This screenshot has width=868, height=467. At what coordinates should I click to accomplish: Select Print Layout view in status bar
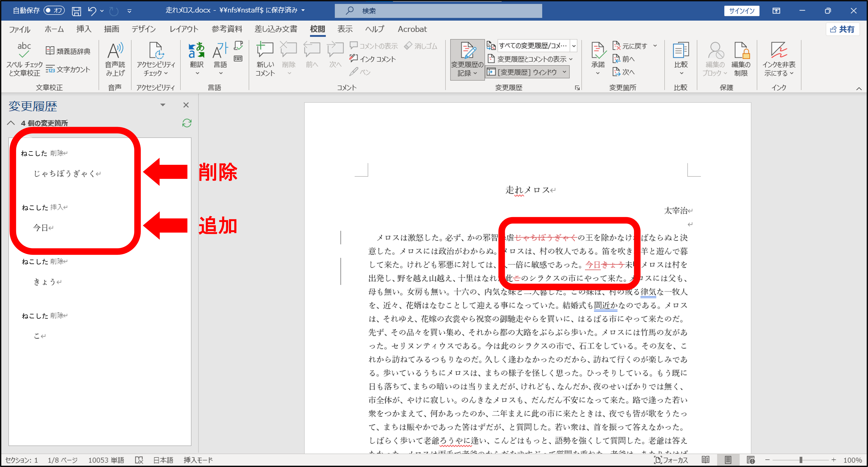[728, 459]
